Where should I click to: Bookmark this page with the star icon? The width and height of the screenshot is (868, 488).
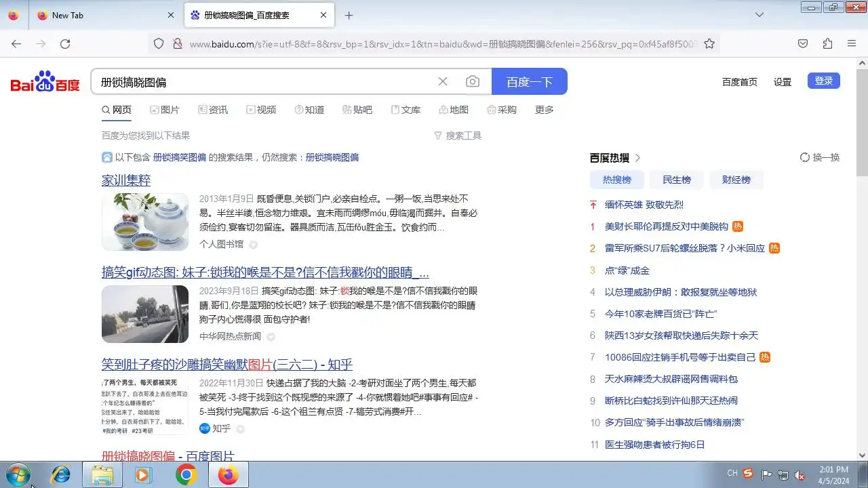click(x=709, y=43)
